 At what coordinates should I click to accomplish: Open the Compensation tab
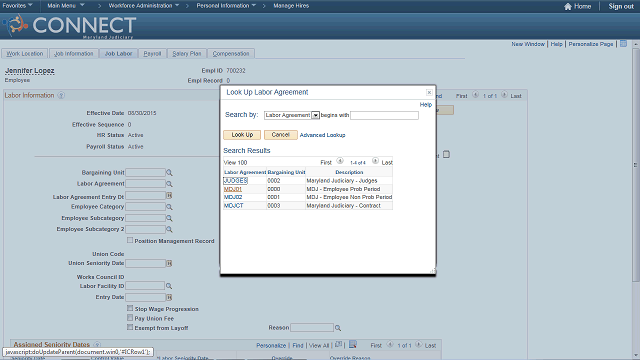pyautogui.click(x=231, y=53)
